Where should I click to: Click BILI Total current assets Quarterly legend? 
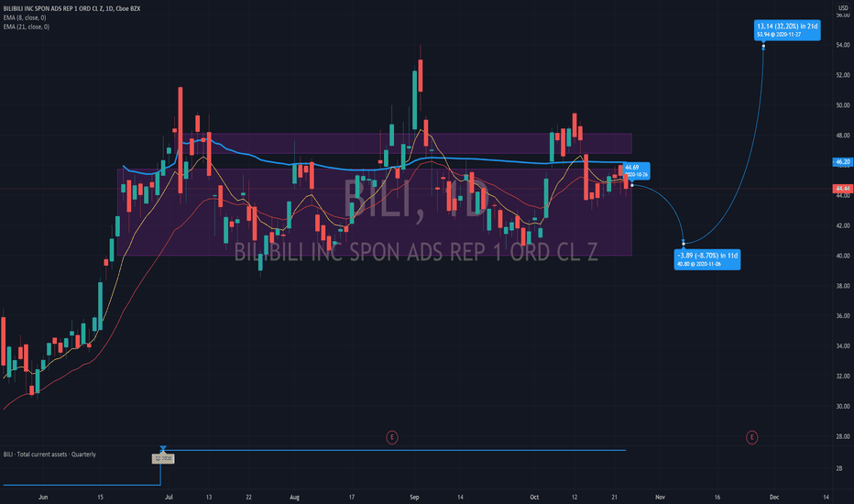coord(49,455)
